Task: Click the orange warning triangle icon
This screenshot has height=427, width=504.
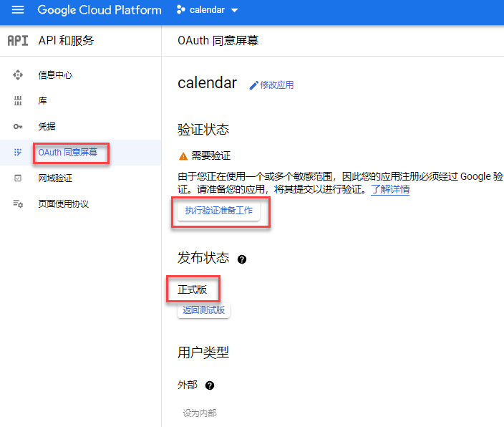Action: (x=183, y=156)
